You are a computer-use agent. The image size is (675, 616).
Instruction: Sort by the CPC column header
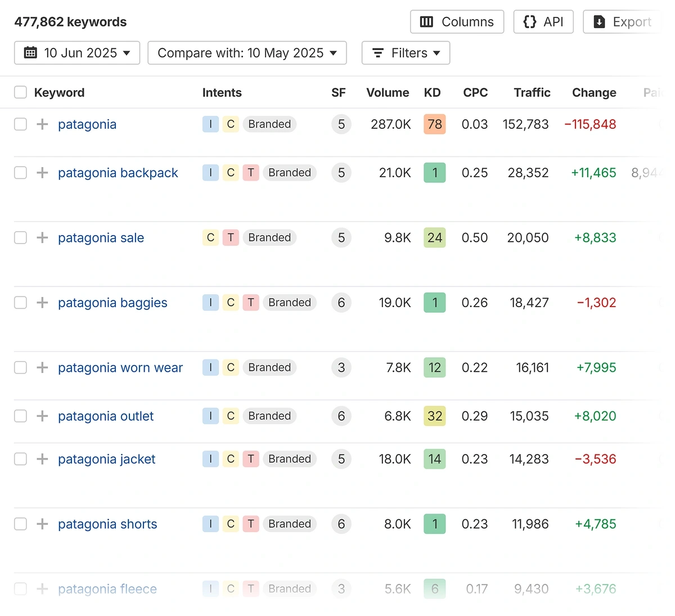point(475,92)
